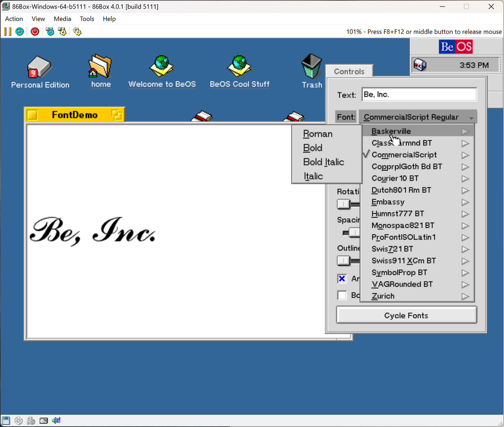Click the Outline slider thumb
Viewport: 504px width, 427px height.
343,260
